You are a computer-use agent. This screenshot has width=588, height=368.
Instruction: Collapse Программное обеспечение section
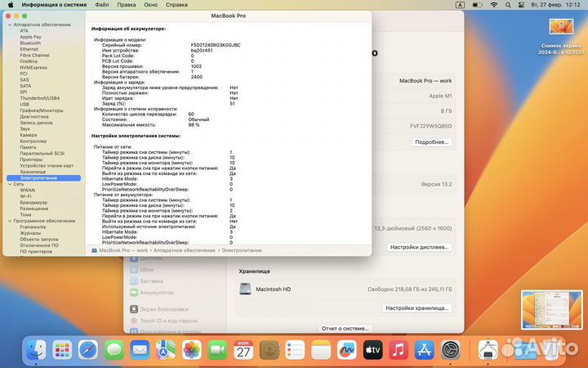[10, 221]
